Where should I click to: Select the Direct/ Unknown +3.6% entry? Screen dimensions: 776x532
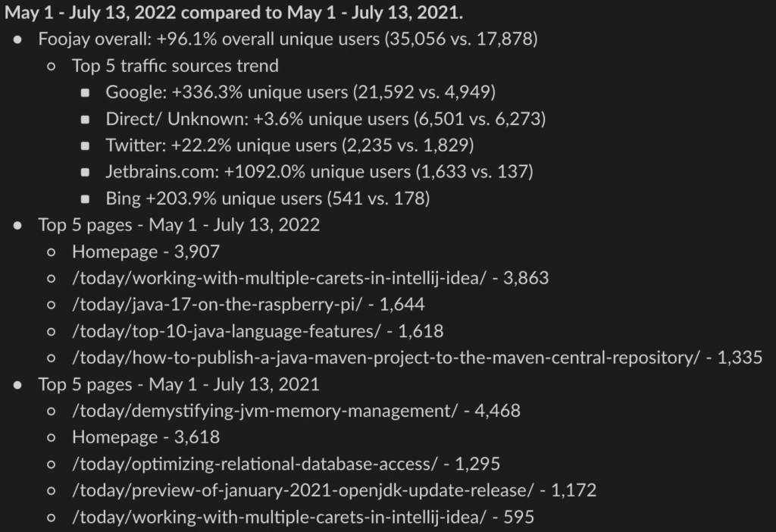[x=326, y=119]
